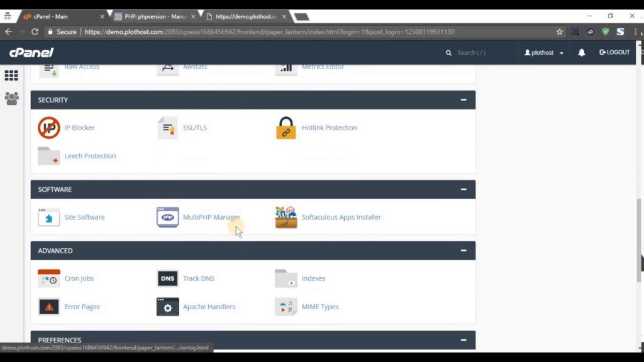Open the MultiPHP Manager
The height and width of the screenshot is (362, 644).
coord(211,217)
